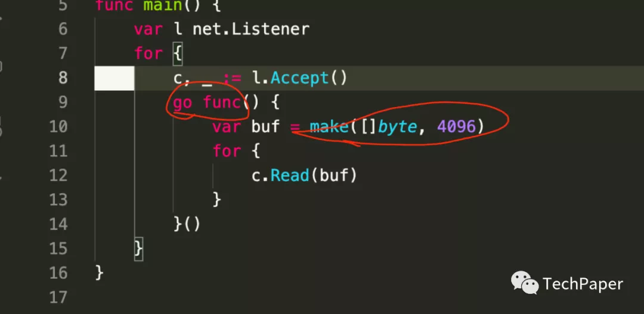Click the highlighted opening brace after for on line 7
Image resolution: width=644 pixels, height=314 pixels.
coord(178,54)
